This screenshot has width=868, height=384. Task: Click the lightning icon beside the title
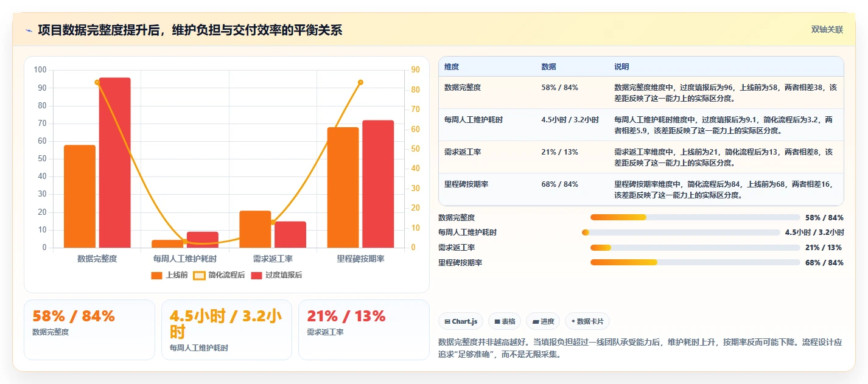click(29, 30)
